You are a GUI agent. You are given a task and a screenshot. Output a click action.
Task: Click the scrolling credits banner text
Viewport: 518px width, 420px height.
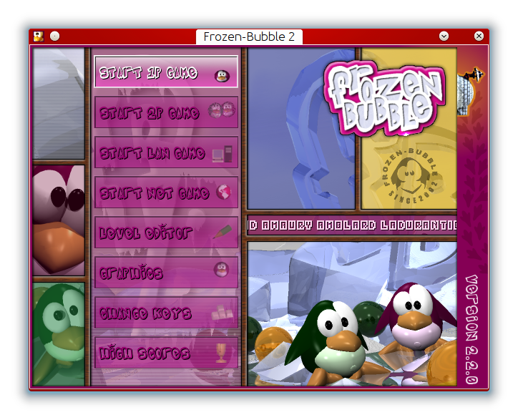(352, 225)
